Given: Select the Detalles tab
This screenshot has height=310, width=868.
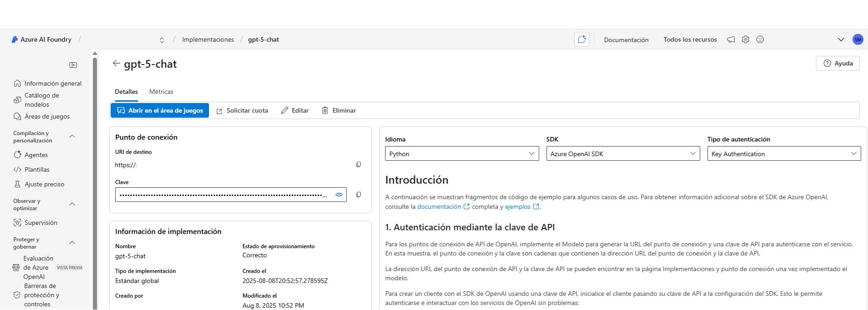Looking at the screenshot, I should 126,92.
